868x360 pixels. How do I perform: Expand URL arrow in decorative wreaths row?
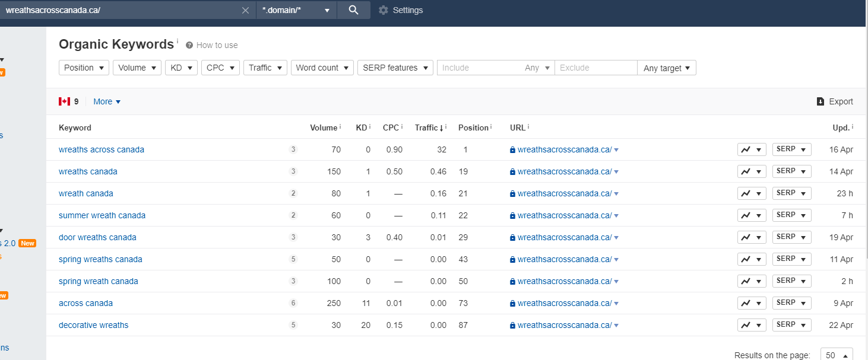point(616,326)
